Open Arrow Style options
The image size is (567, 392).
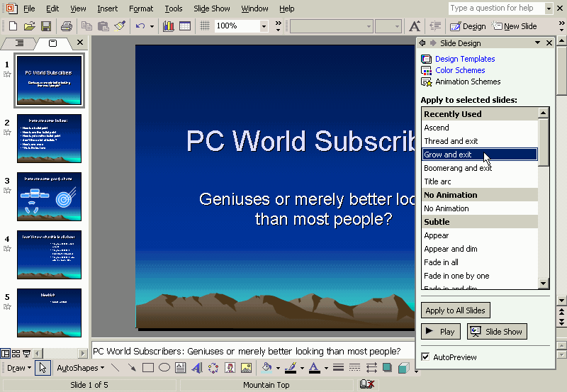(371, 368)
